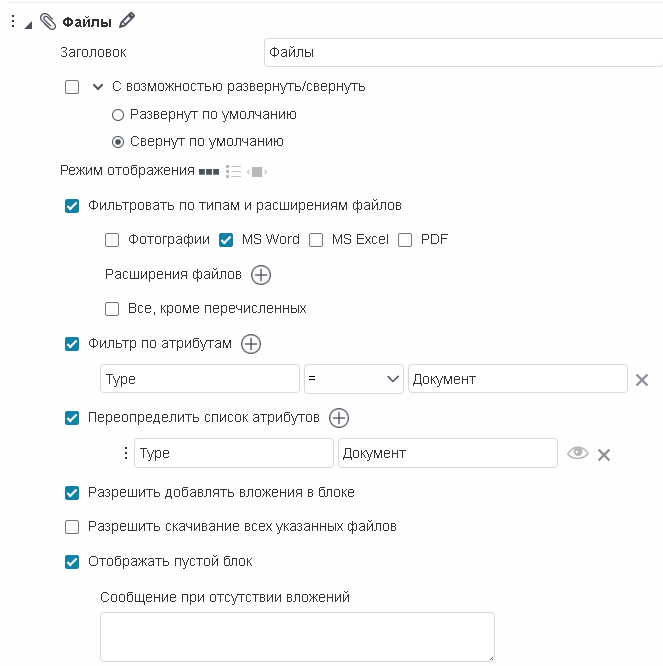663x666 pixels.
Task: Select the 'Развернут по умолчанию' radio option
Action: click(118, 115)
